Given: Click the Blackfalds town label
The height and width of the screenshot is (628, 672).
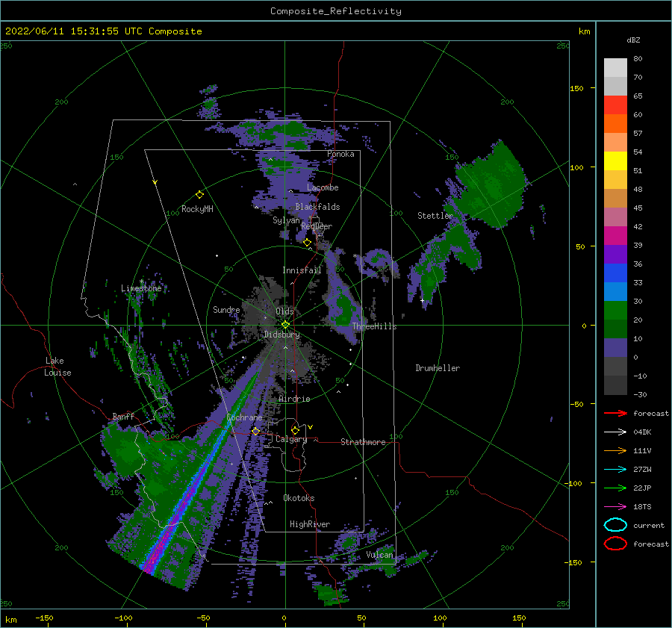Looking at the screenshot, I should tap(317, 207).
